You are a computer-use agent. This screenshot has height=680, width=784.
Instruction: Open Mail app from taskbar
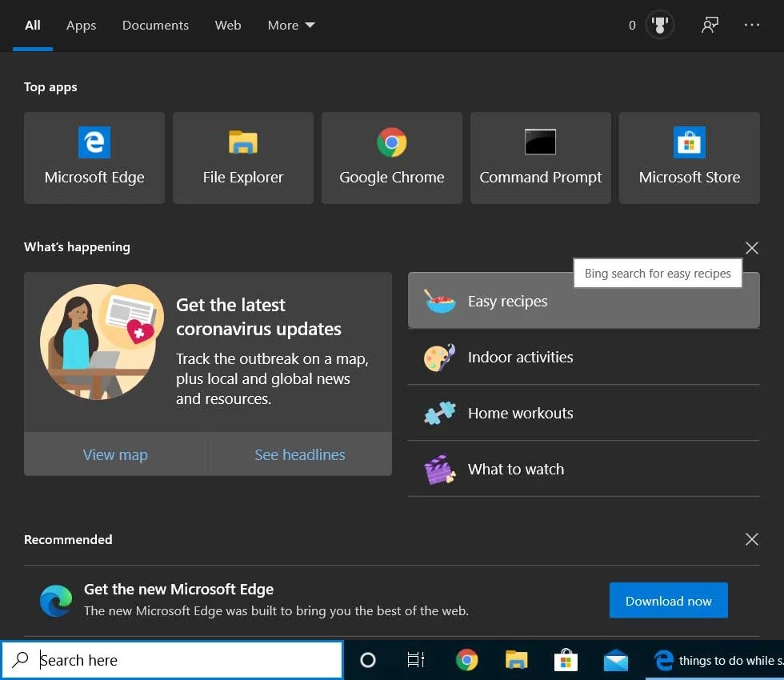tap(615, 660)
